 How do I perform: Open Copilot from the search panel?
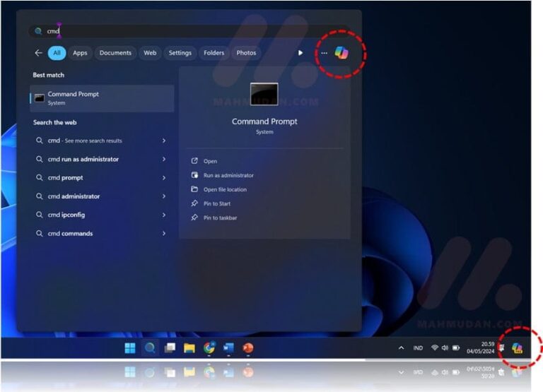tap(341, 53)
